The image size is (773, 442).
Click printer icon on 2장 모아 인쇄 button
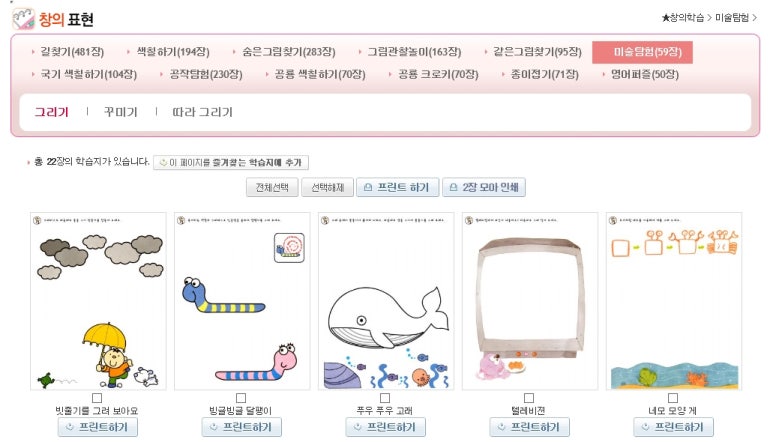tap(453, 187)
